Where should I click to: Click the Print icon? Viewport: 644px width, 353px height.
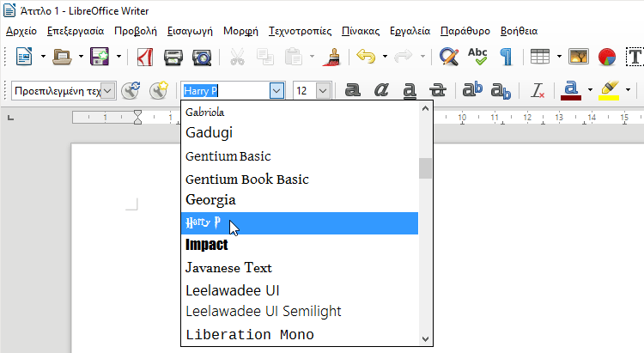[x=173, y=58]
